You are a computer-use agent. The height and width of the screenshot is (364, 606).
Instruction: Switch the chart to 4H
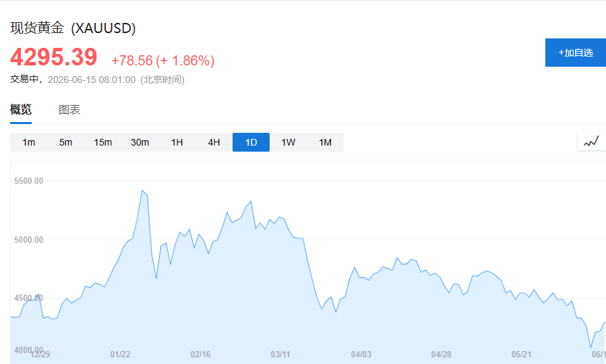(x=214, y=142)
